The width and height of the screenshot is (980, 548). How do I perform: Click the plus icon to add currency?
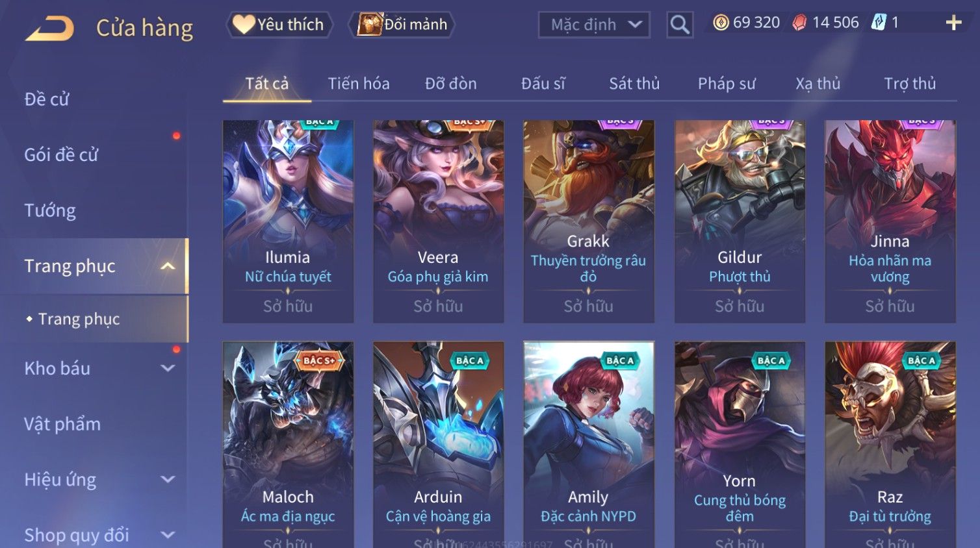(x=953, y=23)
